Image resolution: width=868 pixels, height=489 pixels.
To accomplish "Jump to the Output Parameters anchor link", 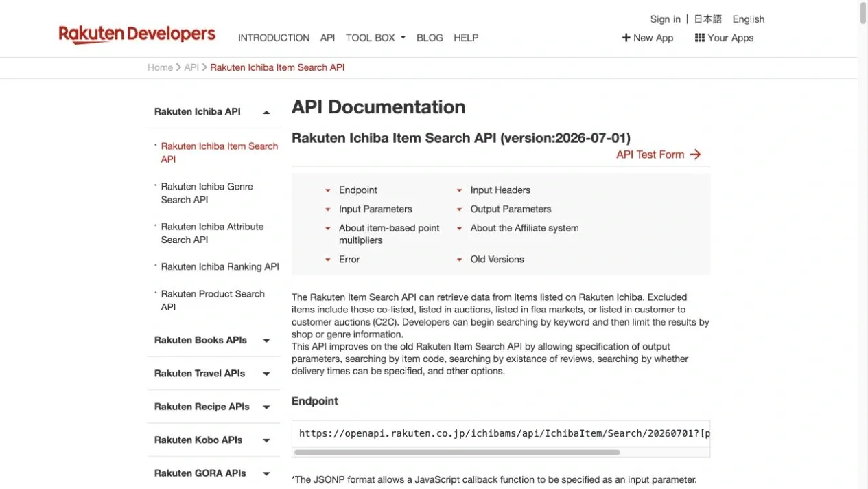I will pyautogui.click(x=511, y=209).
